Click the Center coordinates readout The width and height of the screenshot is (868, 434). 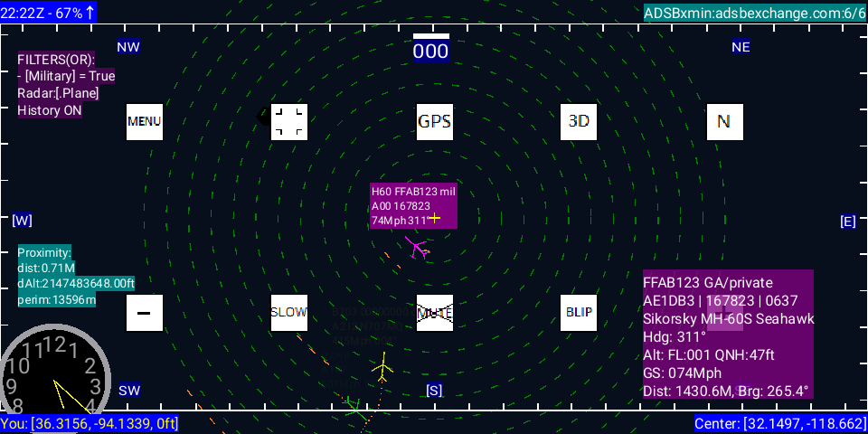click(x=779, y=423)
